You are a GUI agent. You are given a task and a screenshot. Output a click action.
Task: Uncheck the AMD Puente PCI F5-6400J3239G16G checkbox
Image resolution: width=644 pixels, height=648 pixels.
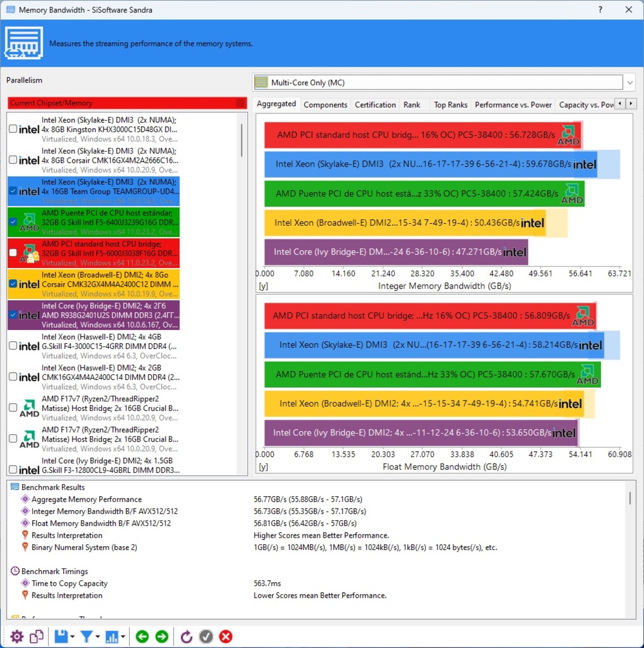(x=13, y=222)
